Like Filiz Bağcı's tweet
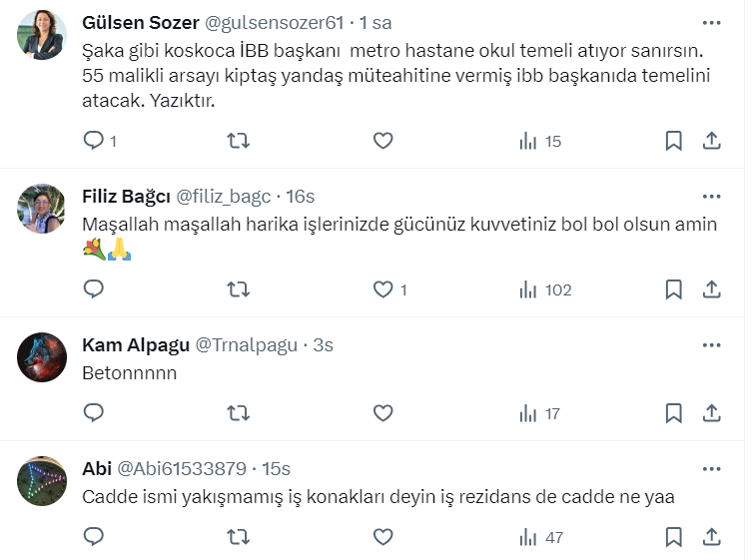The width and height of the screenshot is (752, 560). pyautogui.click(x=382, y=289)
